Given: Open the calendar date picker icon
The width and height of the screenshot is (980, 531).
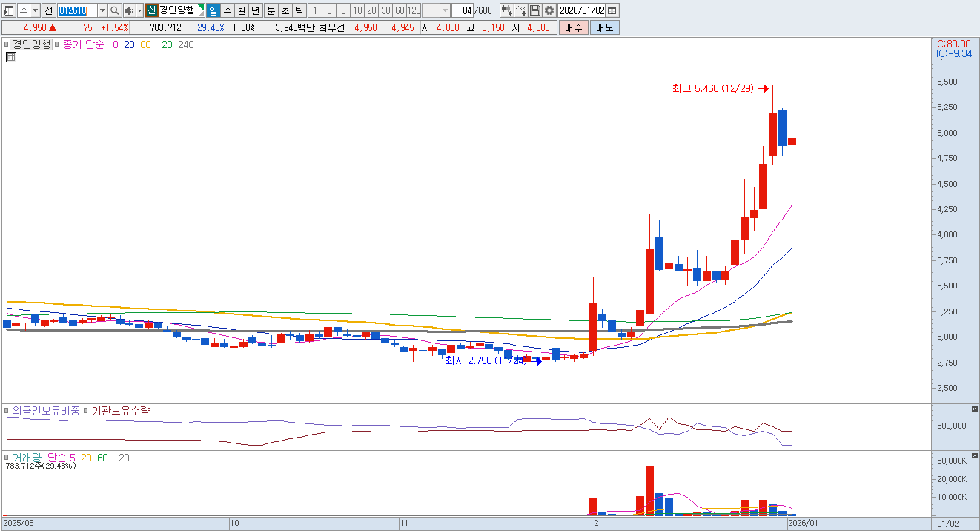Looking at the screenshot, I should click(613, 10).
